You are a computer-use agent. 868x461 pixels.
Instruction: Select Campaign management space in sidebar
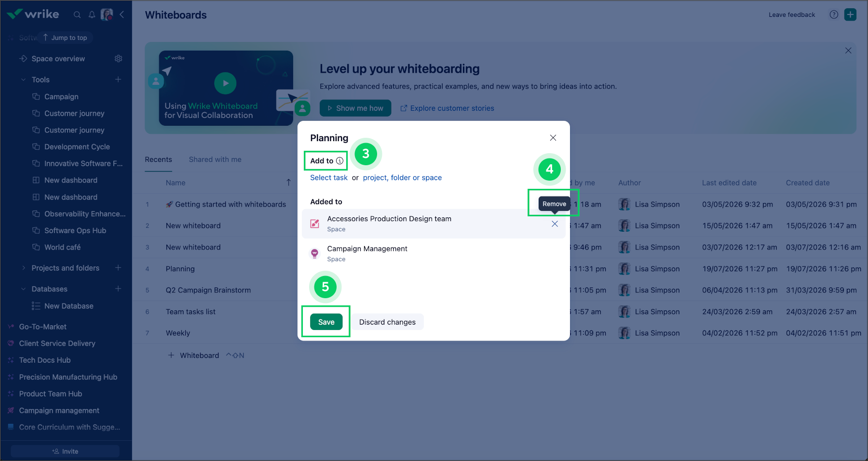(x=59, y=410)
